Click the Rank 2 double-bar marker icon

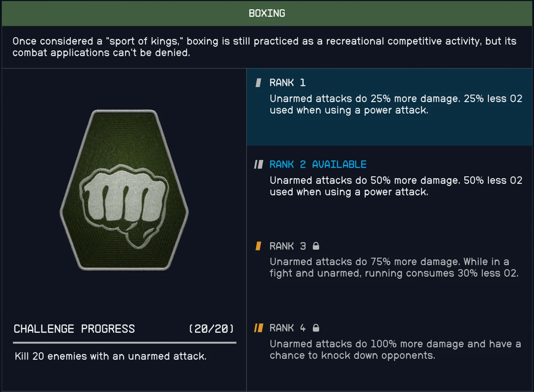click(259, 164)
